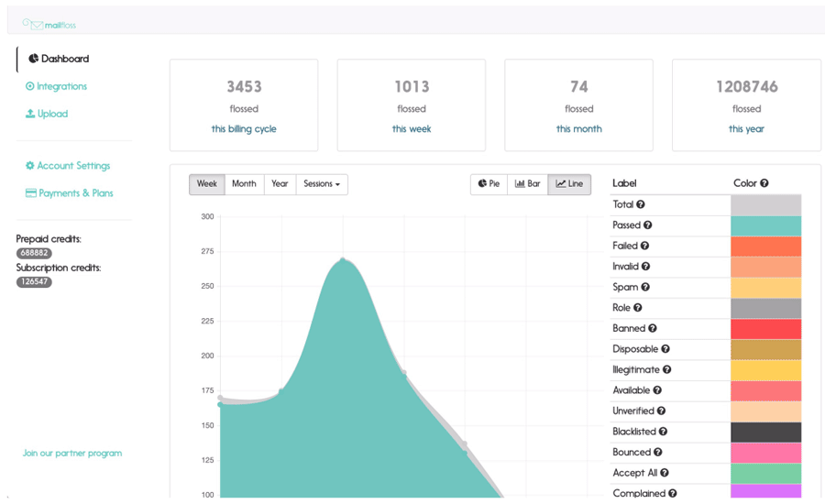Viewport: 825px width, 504px height.
Task: Switch to Bar chart view
Action: click(527, 184)
